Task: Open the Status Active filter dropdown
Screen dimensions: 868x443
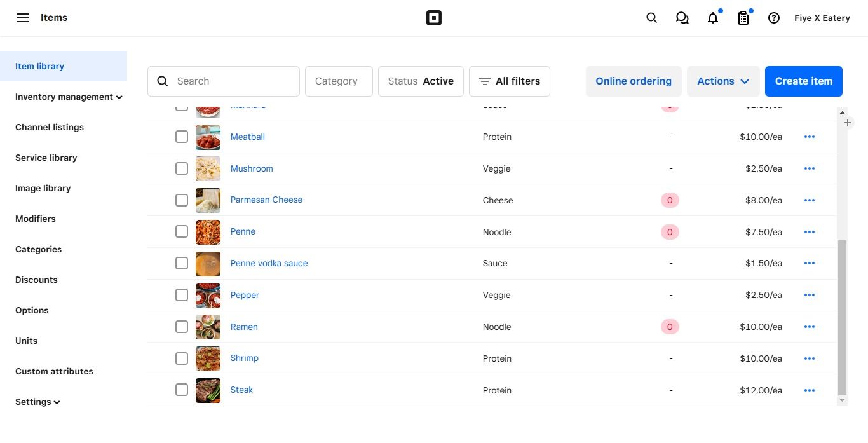Action: (421, 81)
